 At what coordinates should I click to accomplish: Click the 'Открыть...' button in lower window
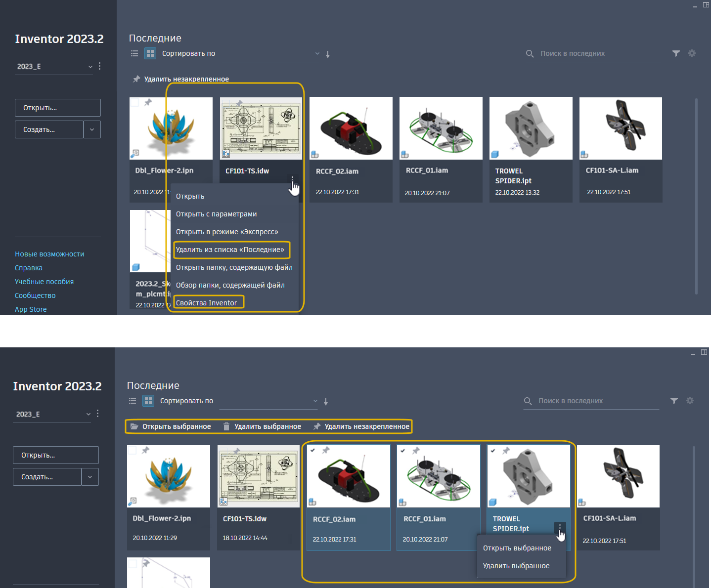56,455
